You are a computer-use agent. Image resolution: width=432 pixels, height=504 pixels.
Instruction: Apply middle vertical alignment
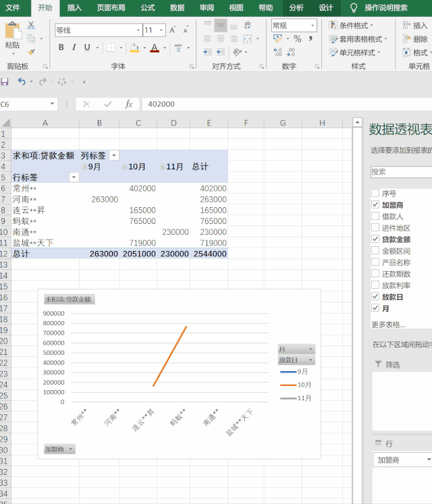click(x=221, y=25)
